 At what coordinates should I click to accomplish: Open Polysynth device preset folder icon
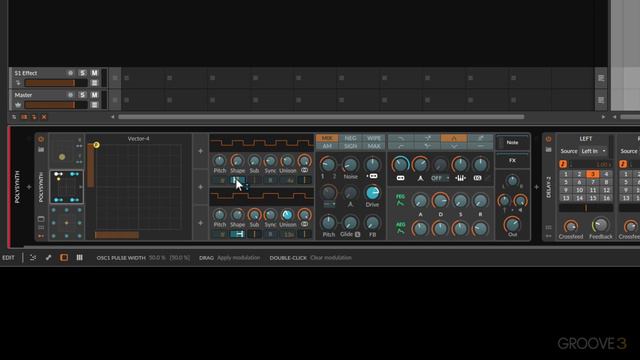tap(41, 150)
